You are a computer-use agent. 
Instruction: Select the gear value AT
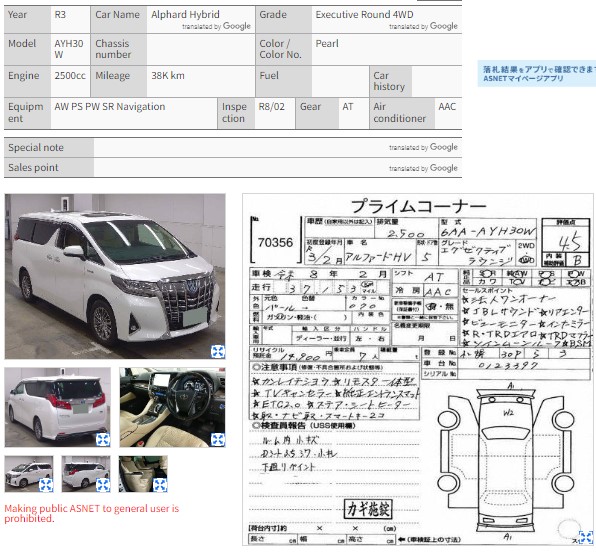tap(348, 107)
